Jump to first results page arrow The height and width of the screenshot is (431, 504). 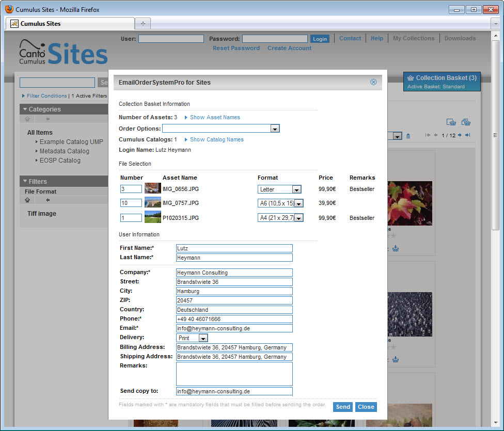[428, 135]
